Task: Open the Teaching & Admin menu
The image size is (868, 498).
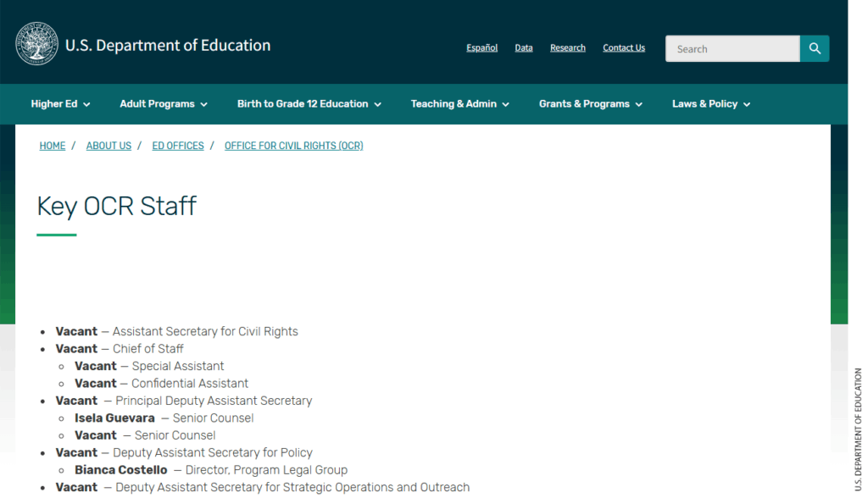Action: pos(459,104)
